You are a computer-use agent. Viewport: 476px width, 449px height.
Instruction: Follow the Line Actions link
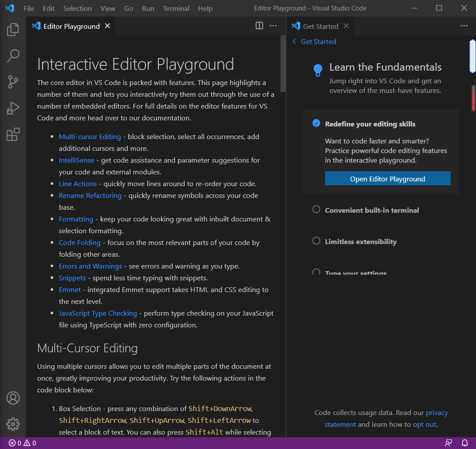(x=78, y=184)
